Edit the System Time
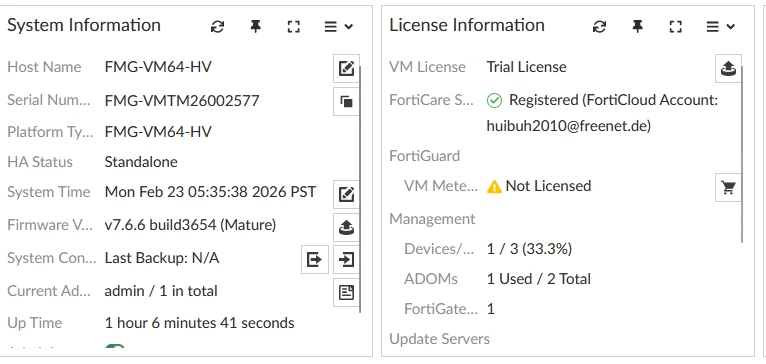This screenshot has height=364, width=766. tap(346, 194)
